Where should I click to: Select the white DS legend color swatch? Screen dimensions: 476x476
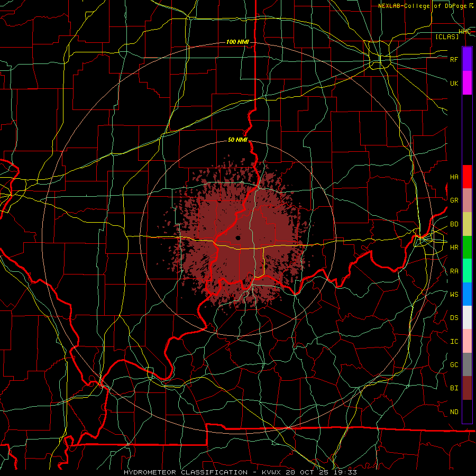click(x=467, y=317)
